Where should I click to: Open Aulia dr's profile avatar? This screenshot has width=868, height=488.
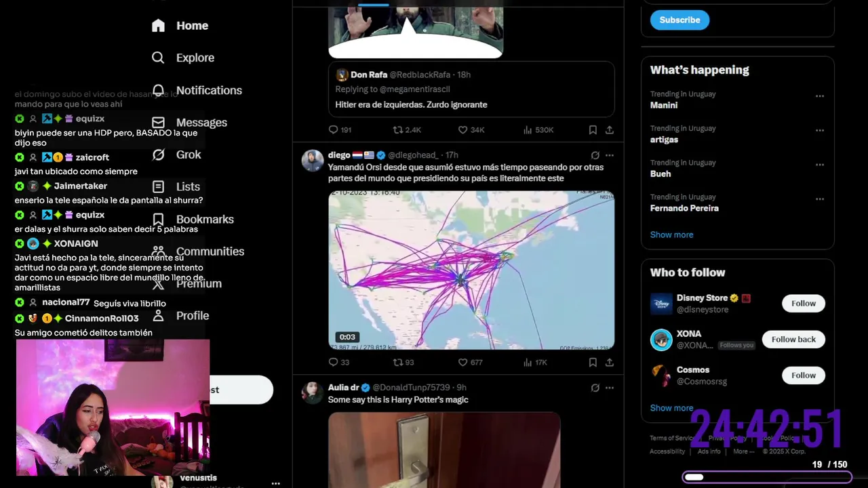pos(313,392)
